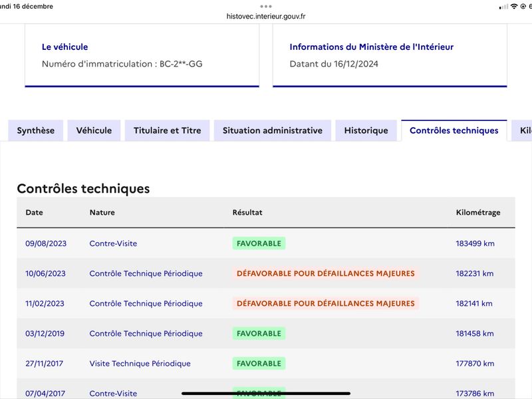The image size is (532, 399).
Task: Tap the home indicator bar at the bottom
Action: (266, 394)
